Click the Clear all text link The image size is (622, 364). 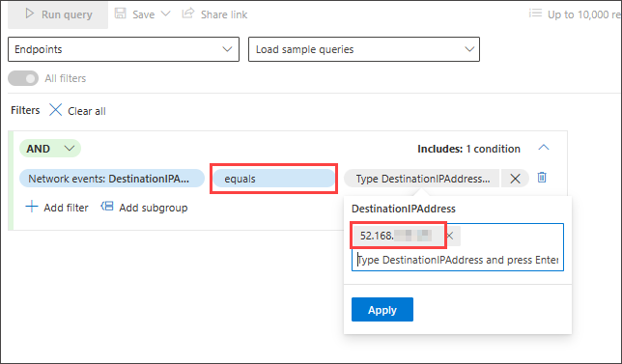pyautogui.click(x=87, y=111)
